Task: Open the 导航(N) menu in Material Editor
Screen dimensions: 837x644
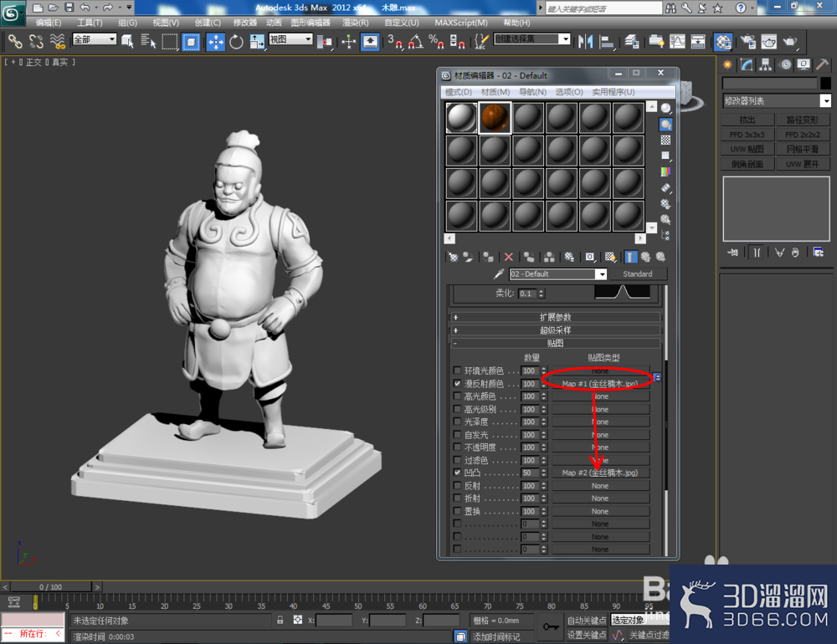Action: [532, 92]
